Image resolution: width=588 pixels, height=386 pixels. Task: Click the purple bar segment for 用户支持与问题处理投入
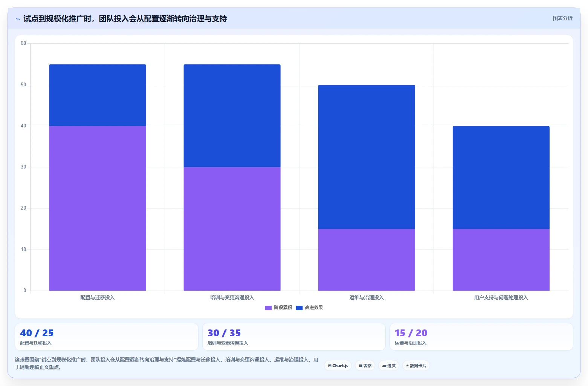point(501,260)
